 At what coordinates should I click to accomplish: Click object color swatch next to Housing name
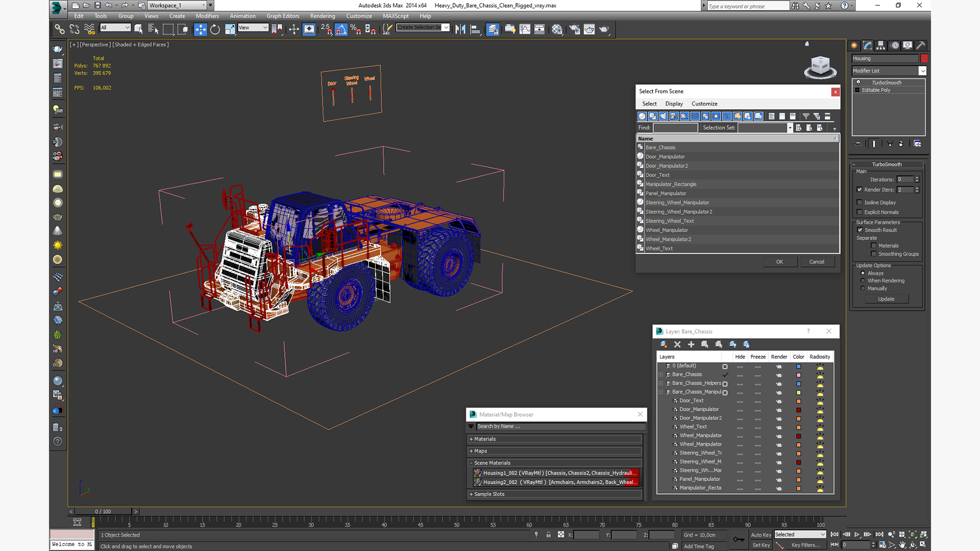924,59
